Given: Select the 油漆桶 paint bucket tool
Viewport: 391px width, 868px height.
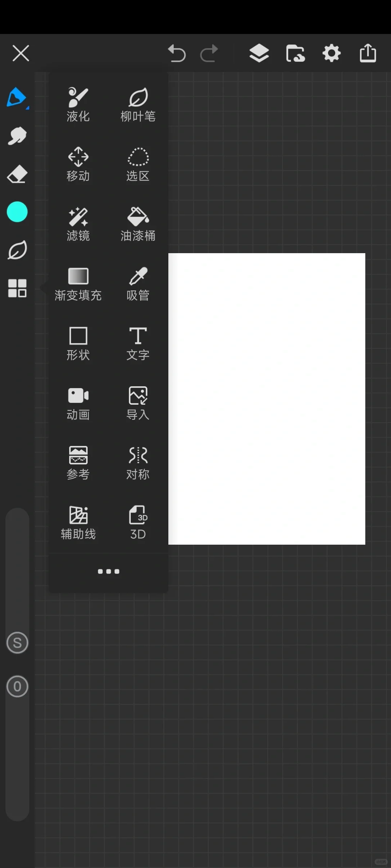Looking at the screenshot, I should coord(138,224).
